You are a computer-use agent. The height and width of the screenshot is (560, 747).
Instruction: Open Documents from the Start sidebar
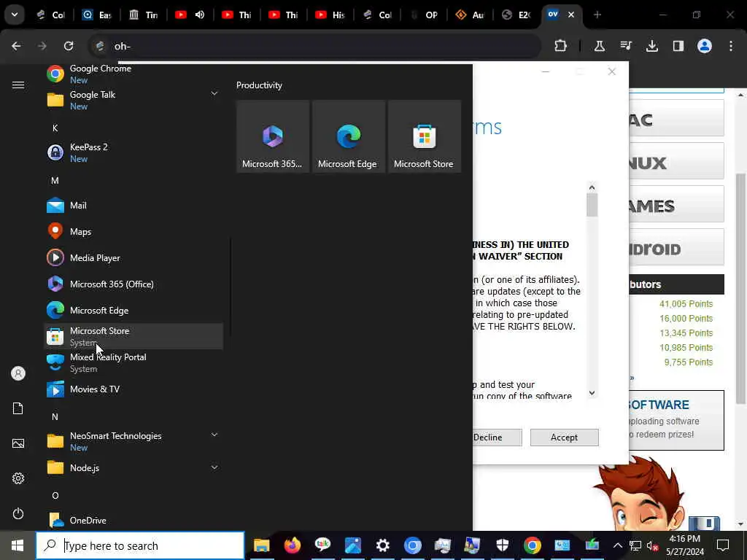18,408
